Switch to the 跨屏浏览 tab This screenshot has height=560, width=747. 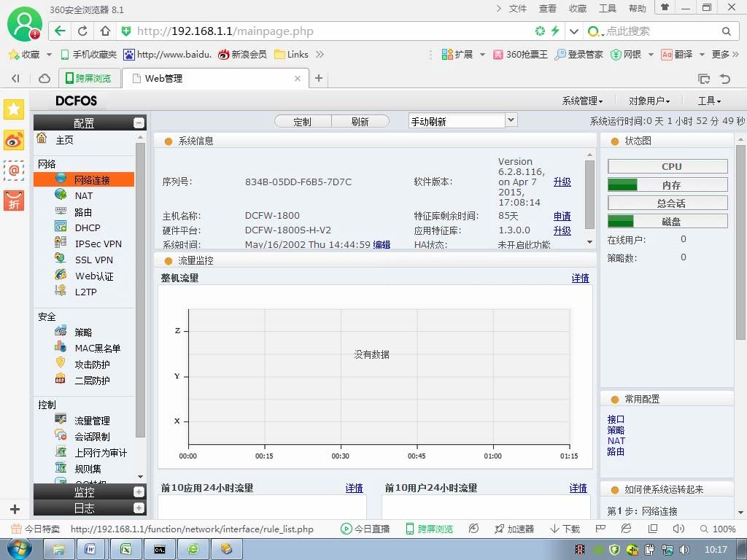pyautogui.click(x=89, y=78)
